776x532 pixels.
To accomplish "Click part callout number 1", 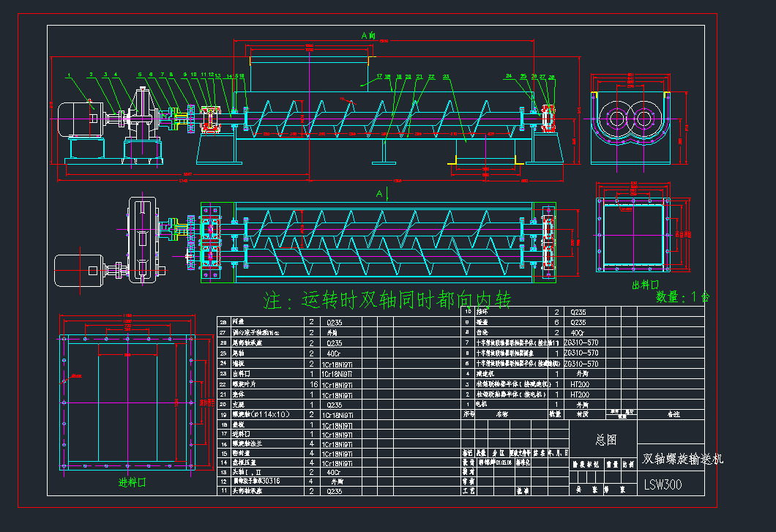I will [67, 75].
